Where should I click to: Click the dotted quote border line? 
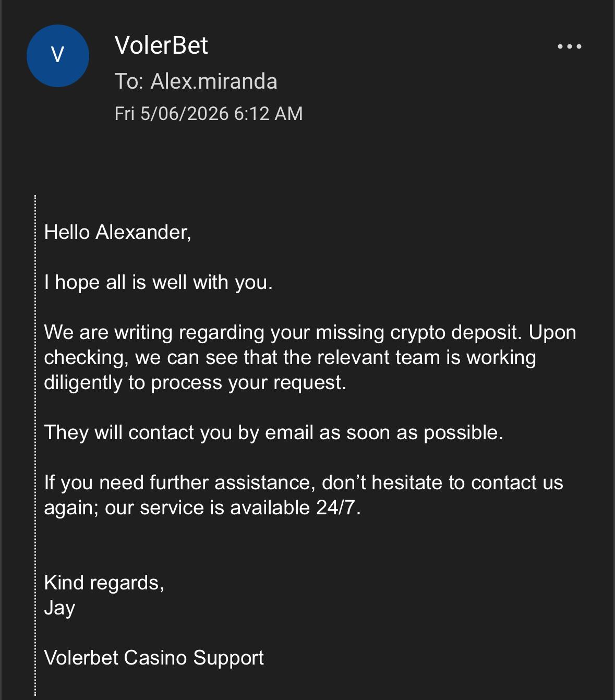35,446
